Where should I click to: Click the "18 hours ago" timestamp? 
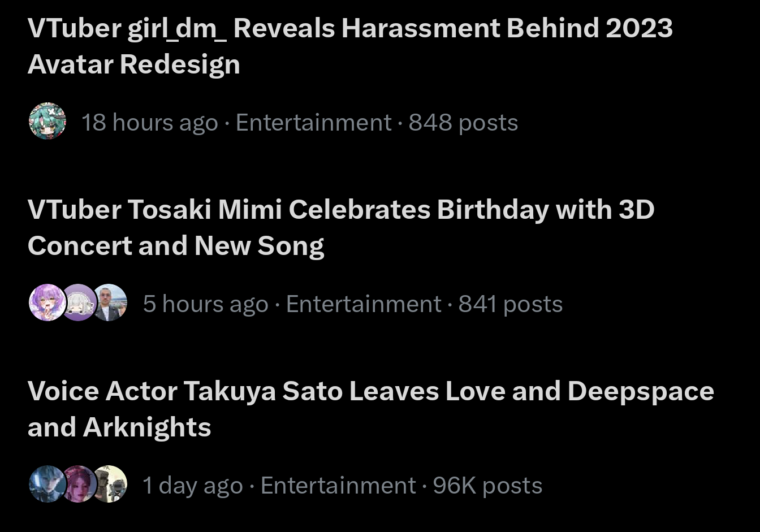tap(150, 123)
